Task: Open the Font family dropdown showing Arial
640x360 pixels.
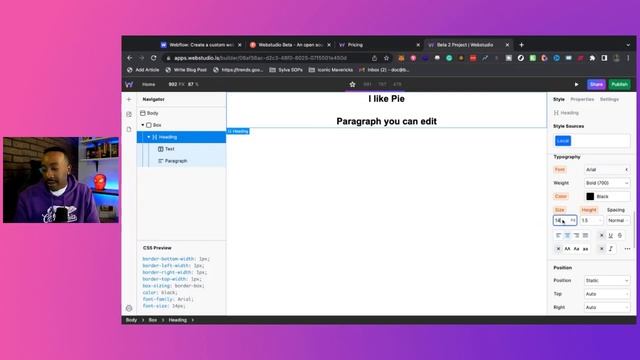Action: coord(607,169)
